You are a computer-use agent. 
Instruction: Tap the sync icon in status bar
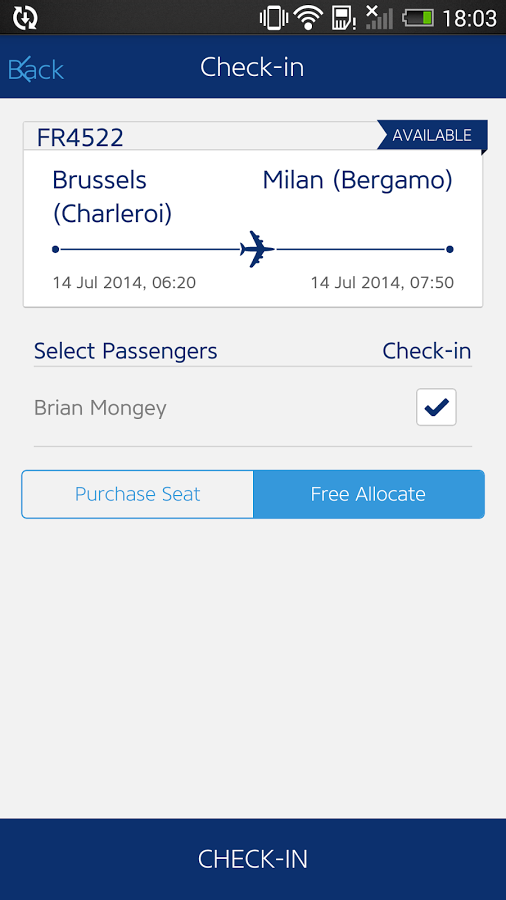tap(25, 18)
